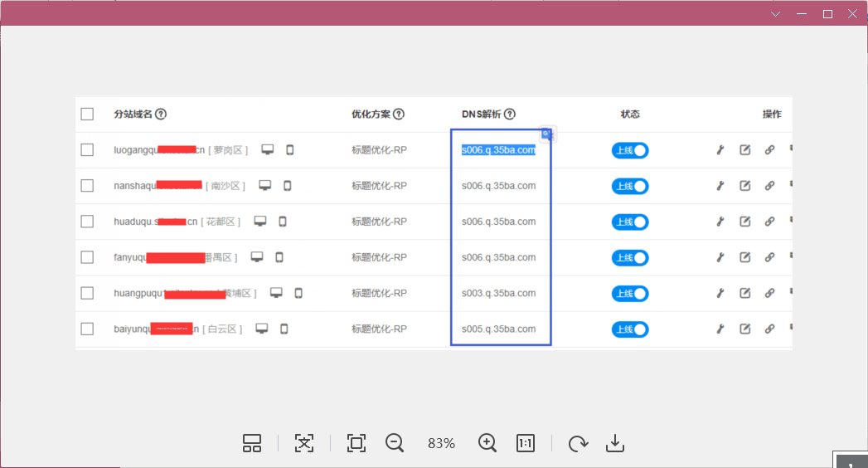Zoom in with the plus magnifier
This screenshot has height=468, width=868.
click(x=487, y=443)
